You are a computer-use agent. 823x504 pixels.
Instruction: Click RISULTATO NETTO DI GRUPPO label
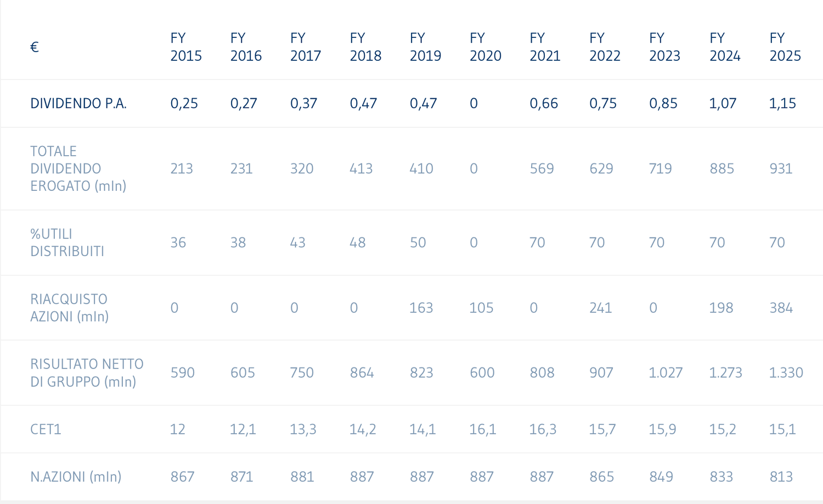click(87, 373)
